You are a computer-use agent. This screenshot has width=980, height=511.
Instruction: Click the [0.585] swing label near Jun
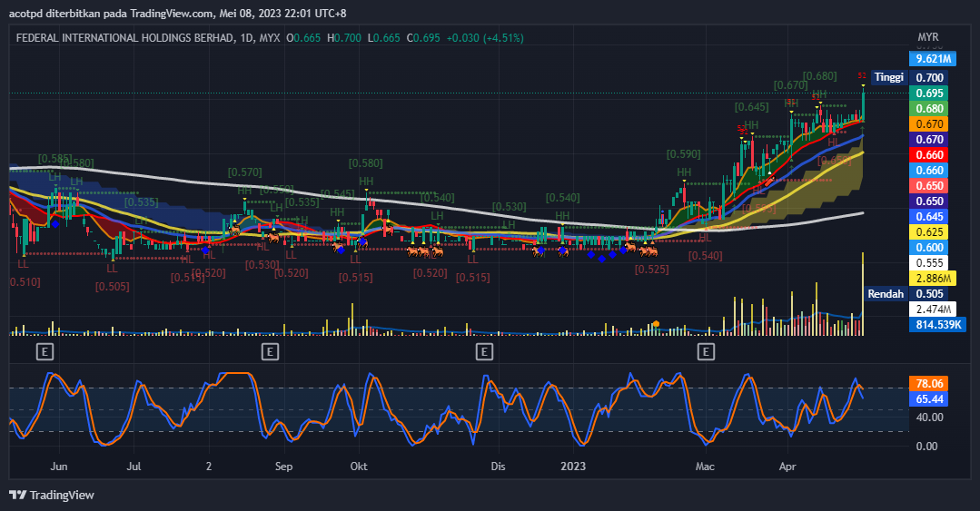pyautogui.click(x=55, y=160)
